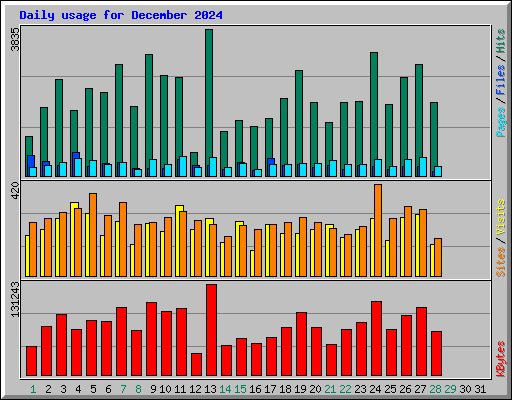Click the day 31 label on the x-axis
Viewport: 512px width, 400px height.
480,389
